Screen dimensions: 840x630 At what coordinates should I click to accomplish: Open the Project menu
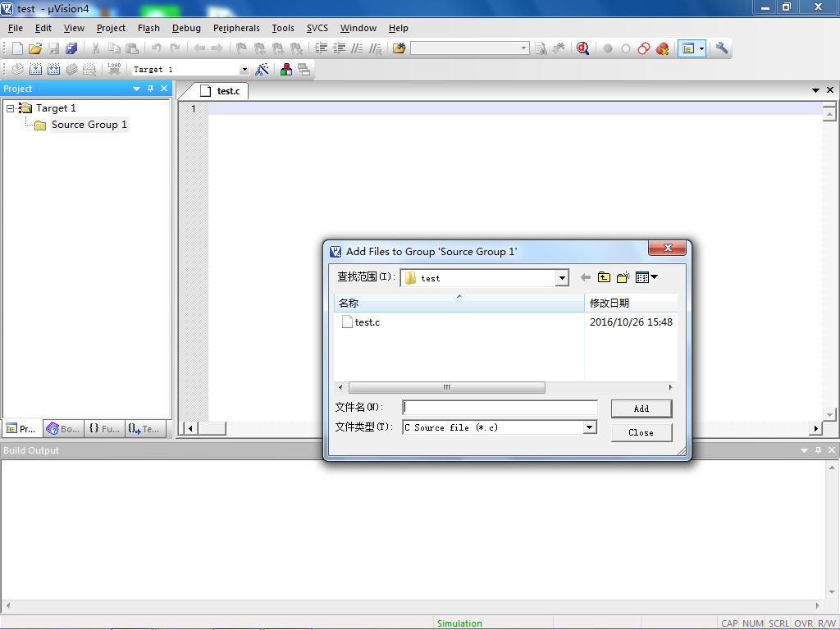111,28
